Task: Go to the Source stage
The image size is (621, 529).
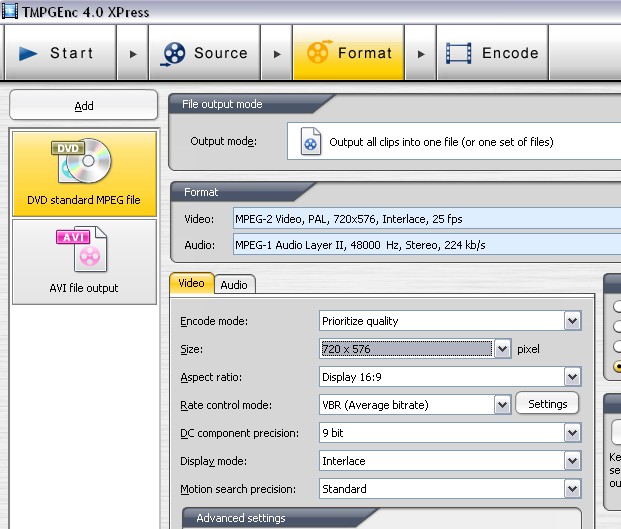Action: point(204,53)
